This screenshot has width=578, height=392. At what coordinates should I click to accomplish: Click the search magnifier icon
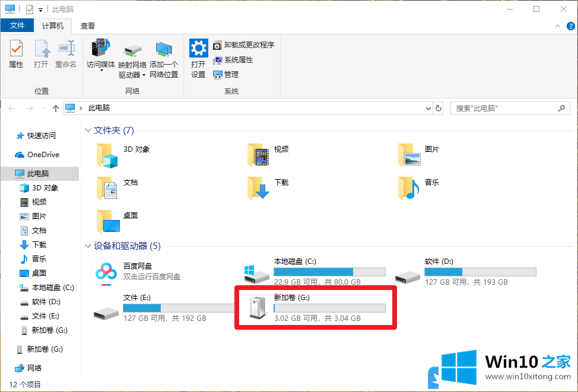pos(561,109)
